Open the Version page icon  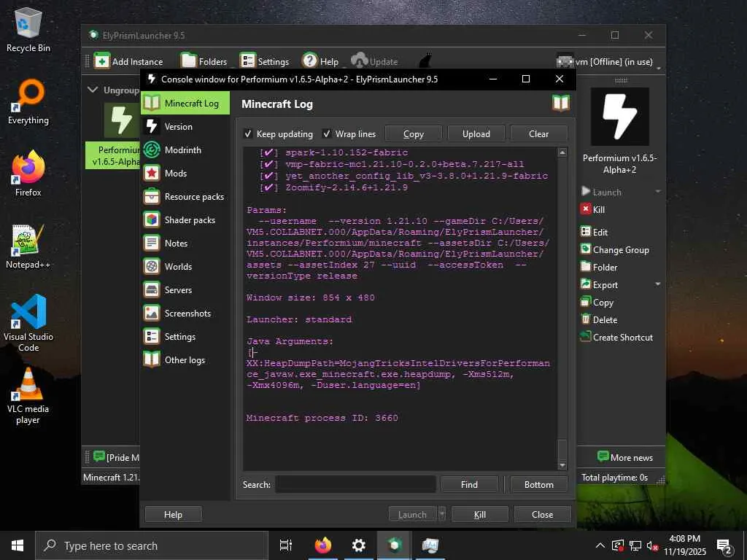[152, 126]
